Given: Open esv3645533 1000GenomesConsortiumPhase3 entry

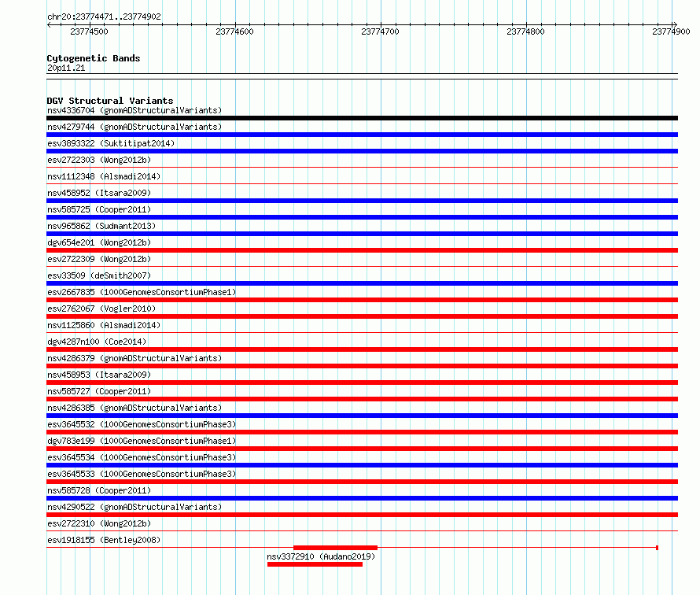Looking at the screenshot, I should 142,474.
